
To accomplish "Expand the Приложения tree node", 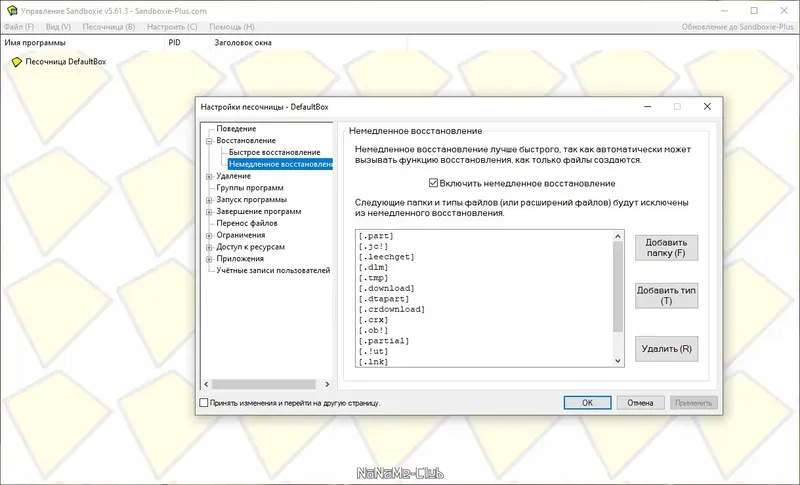I will [209, 259].
